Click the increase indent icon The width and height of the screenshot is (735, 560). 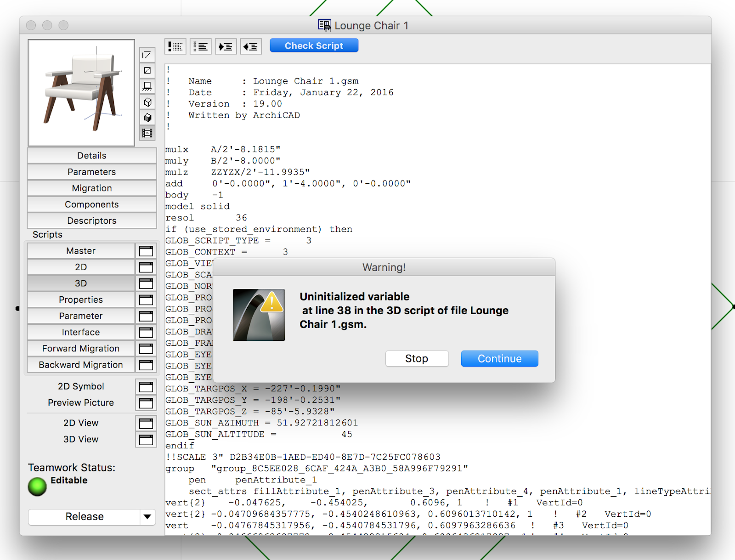pyautogui.click(x=226, y=46)
